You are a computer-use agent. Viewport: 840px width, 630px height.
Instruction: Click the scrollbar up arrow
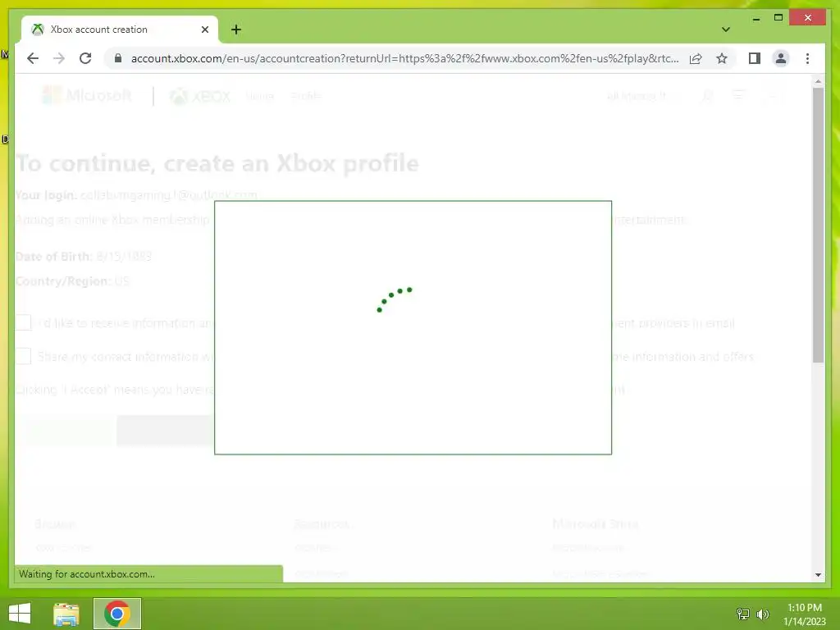(x=818, y=81)
